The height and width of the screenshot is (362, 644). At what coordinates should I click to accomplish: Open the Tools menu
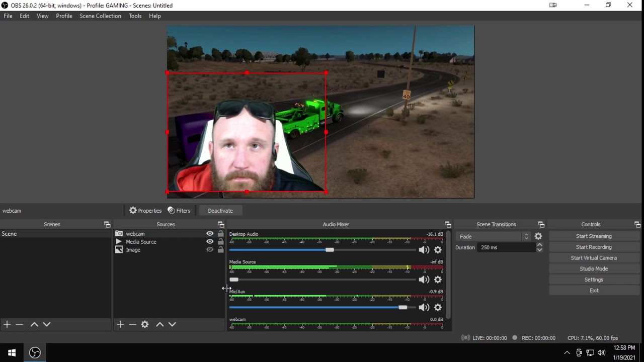point(135,16)
